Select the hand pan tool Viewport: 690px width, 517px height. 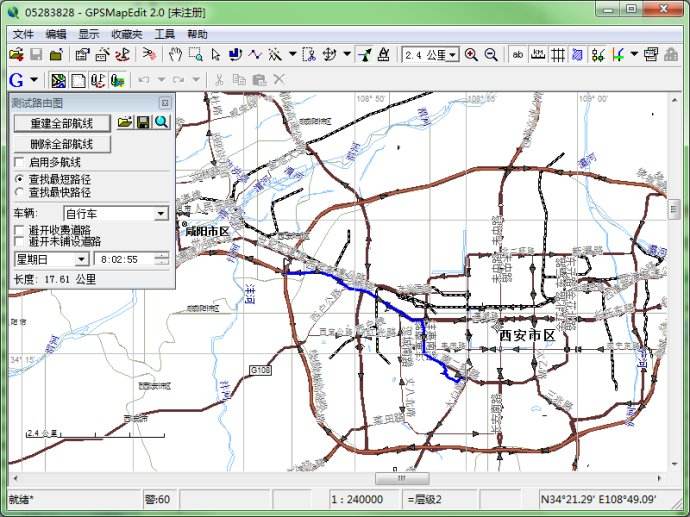[174, 55]
